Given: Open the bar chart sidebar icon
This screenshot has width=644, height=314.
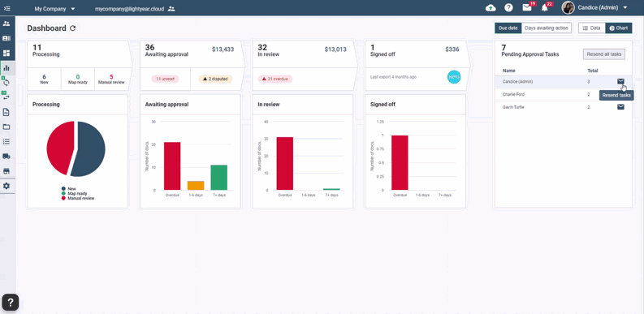Looking at the screenshot, I should (6, 67).
